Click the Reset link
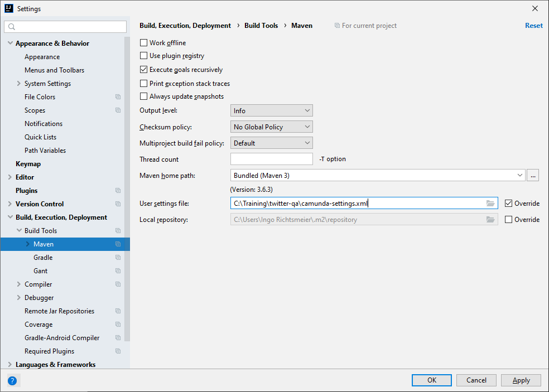Screen dimensions: 549x392 click(533, 26)
